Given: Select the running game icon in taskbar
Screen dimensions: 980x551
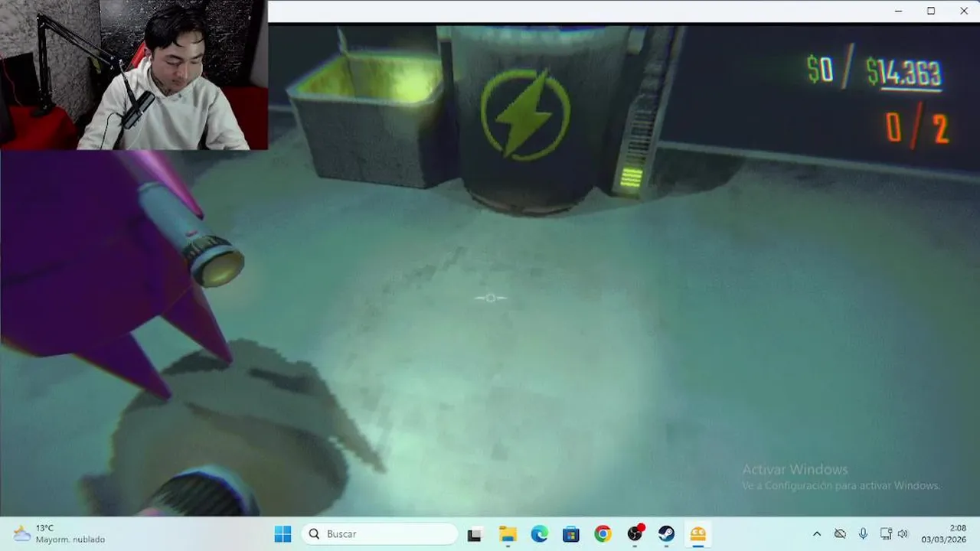Looking at the screenshot, I should pyautogui.click(x=698, y=534).
